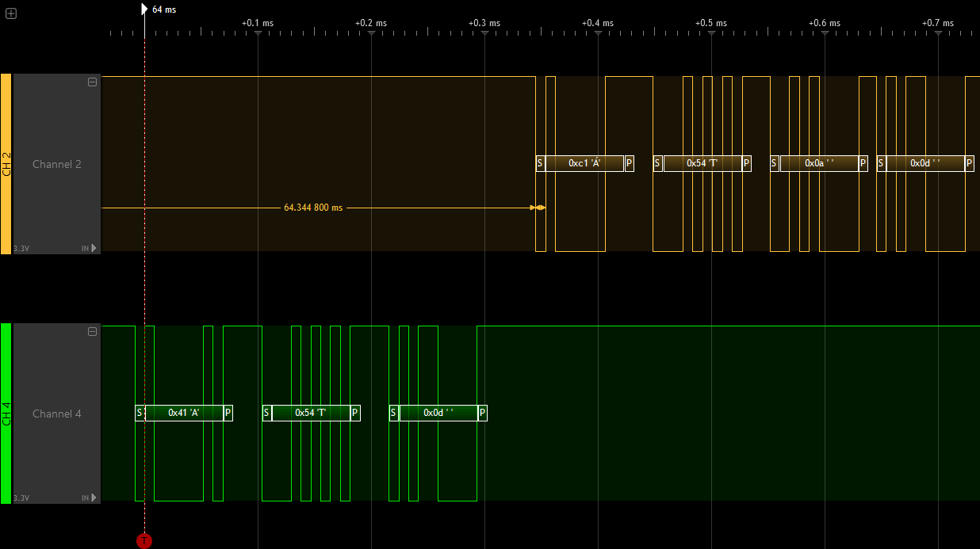Screen dimensions: 980x549
Task: Click the 3.3V voltage label on Channel 2
Action: click(x=21, y=249)
